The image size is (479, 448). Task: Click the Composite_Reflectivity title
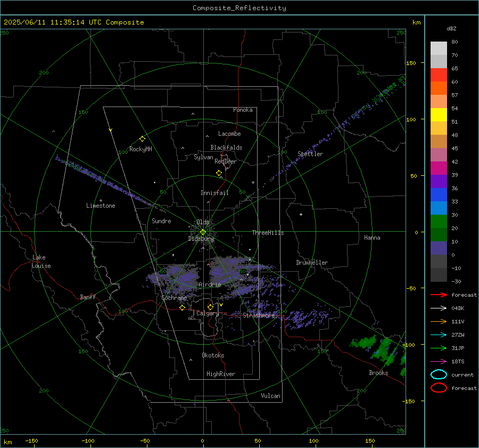(x=239, y=8)
